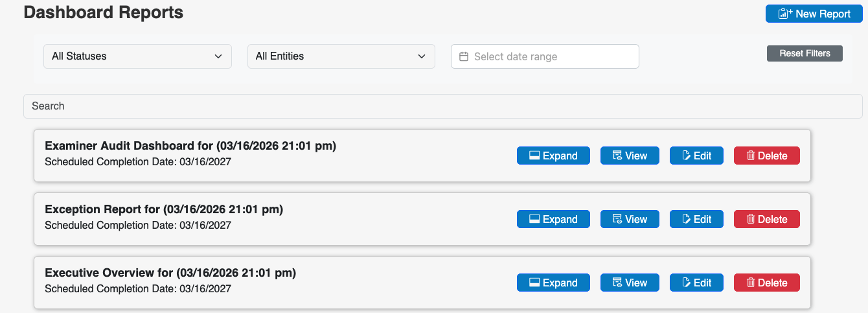The width and height of the screenshot is (868, 313).
Task: Click trash icon for Exception Report
Action: click(x=751, y=219)
